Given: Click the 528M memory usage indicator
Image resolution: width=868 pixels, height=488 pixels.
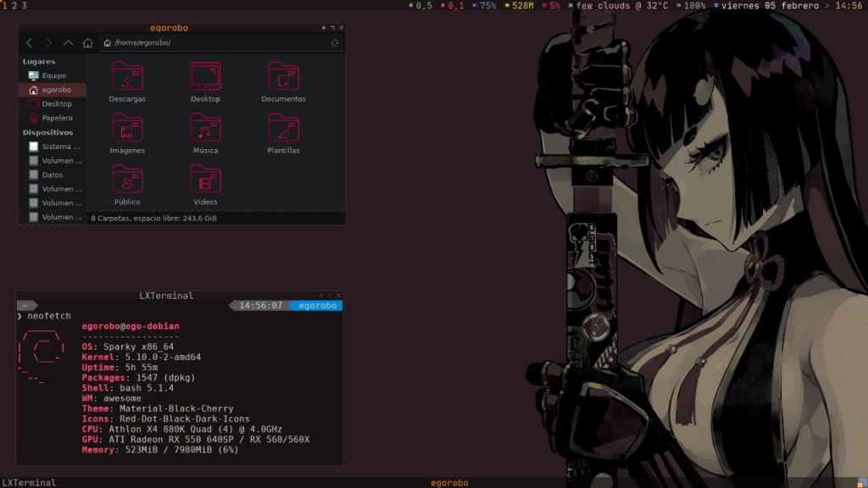Looking at the screenshot, I should click(x=521, y=6).
